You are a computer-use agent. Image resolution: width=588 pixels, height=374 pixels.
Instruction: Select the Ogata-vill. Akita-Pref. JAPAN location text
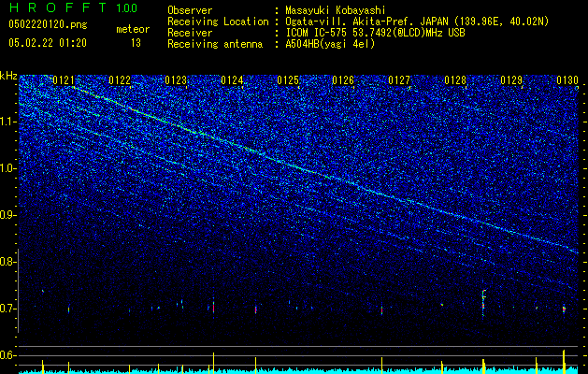[417, 22]
